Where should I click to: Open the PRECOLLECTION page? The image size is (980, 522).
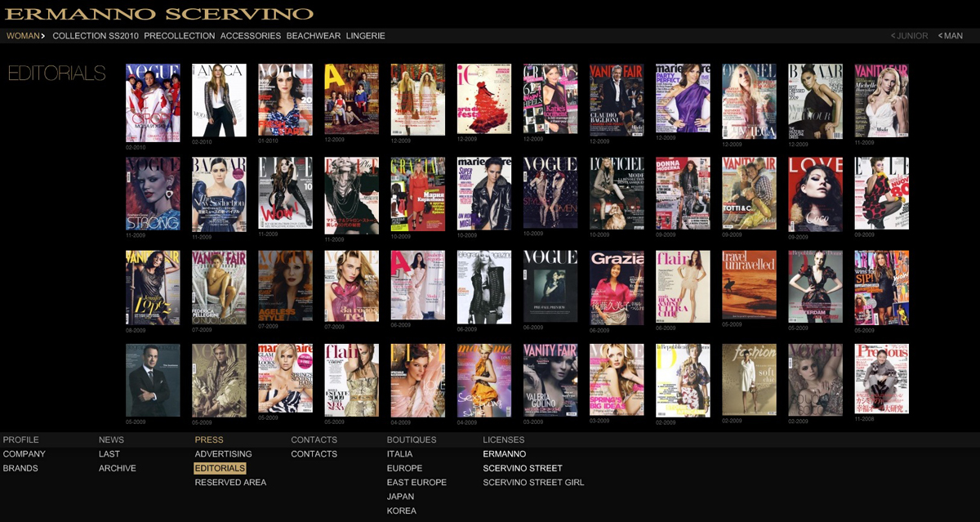(180, 36)
